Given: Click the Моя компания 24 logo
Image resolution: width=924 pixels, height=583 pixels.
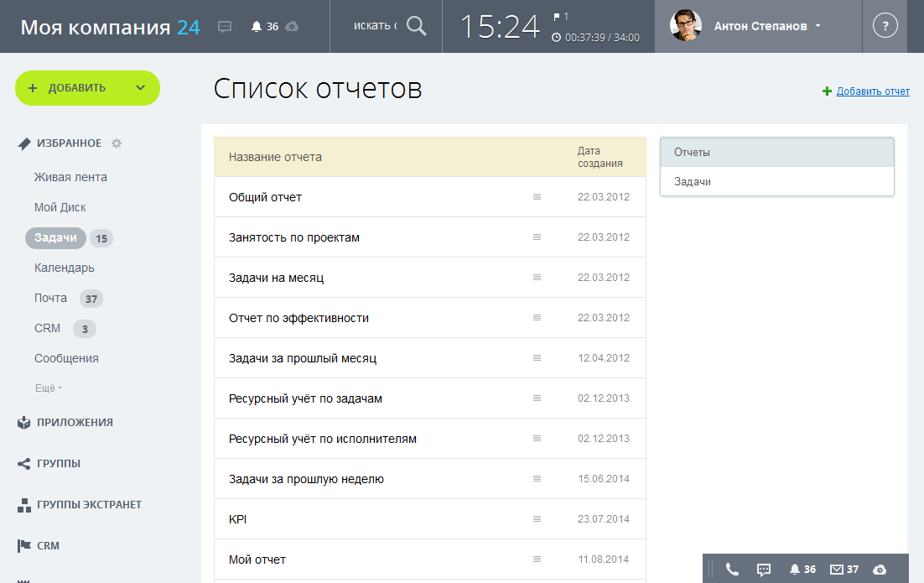Looking at the screenshot, I should point(110,27).
